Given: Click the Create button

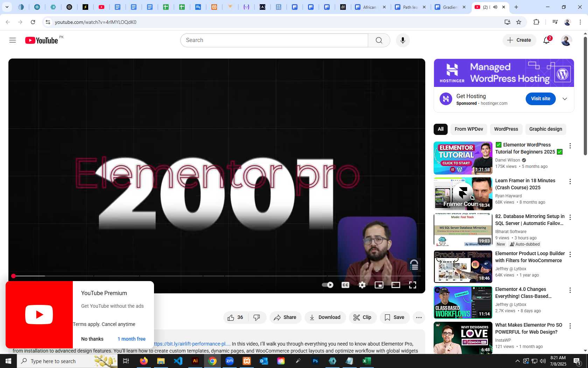Looking at the screenshot, I should tap(519, 40).
